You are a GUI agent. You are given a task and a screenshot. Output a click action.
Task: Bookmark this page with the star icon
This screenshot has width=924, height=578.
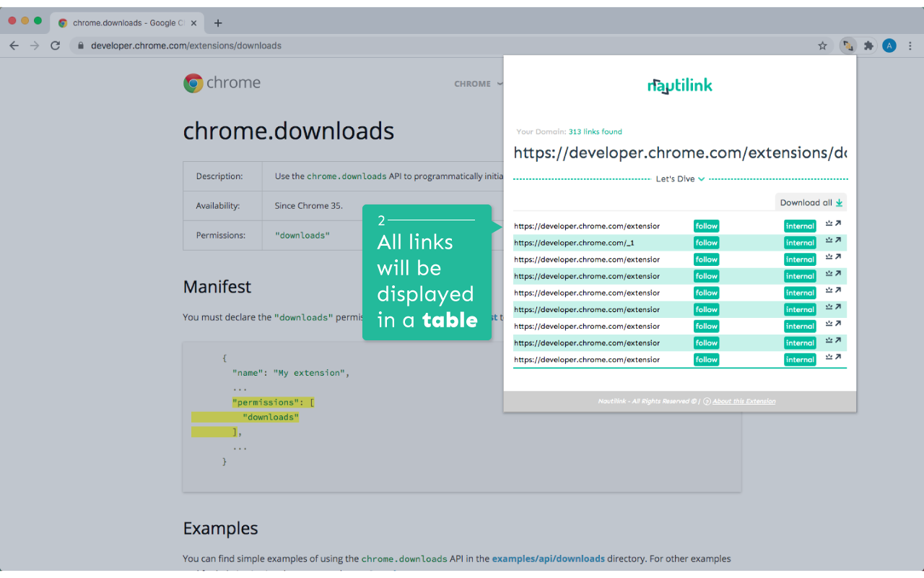coord(822,46)
